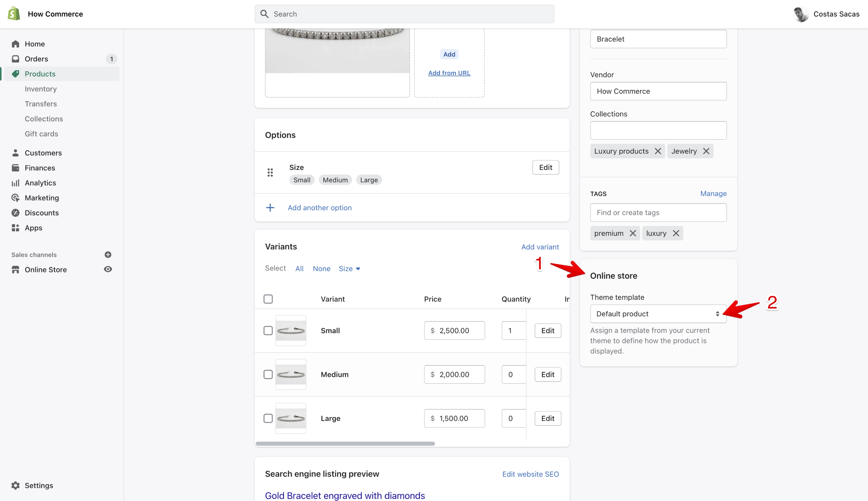The image size is (868, 501).
Task: Click the Shopify logo icon
Action: click(14, 14)
